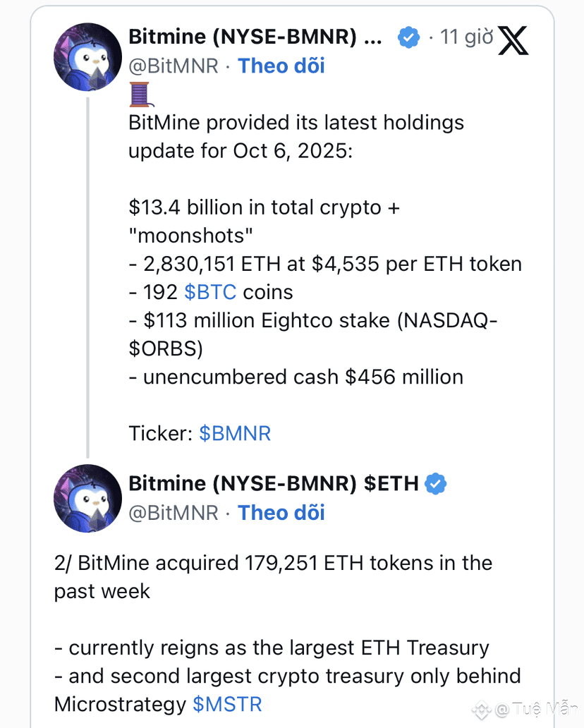
Task: Open the '11 giờ' timestamp link
Action: point(467,37)
